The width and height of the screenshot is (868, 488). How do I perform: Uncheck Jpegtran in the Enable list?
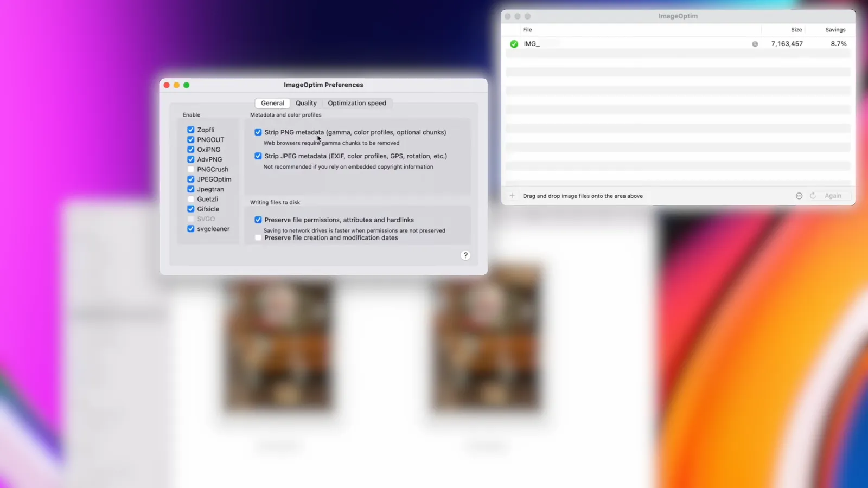click(190, 189)
